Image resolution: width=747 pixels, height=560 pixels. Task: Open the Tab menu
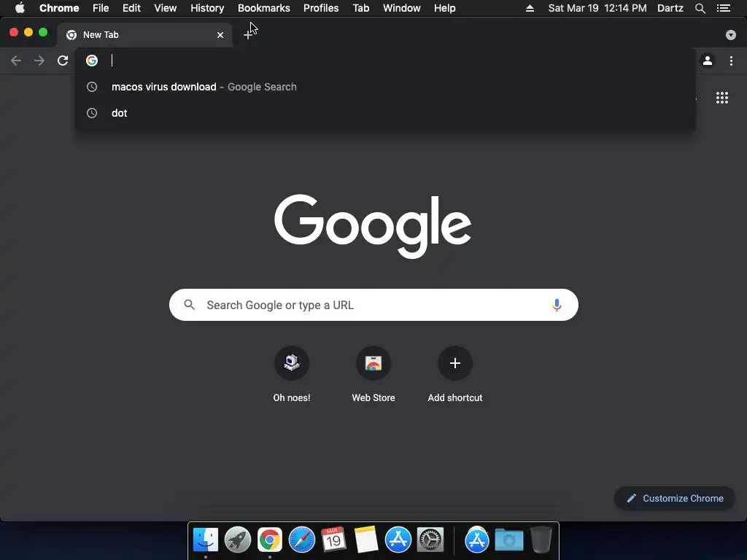(361, 8)
